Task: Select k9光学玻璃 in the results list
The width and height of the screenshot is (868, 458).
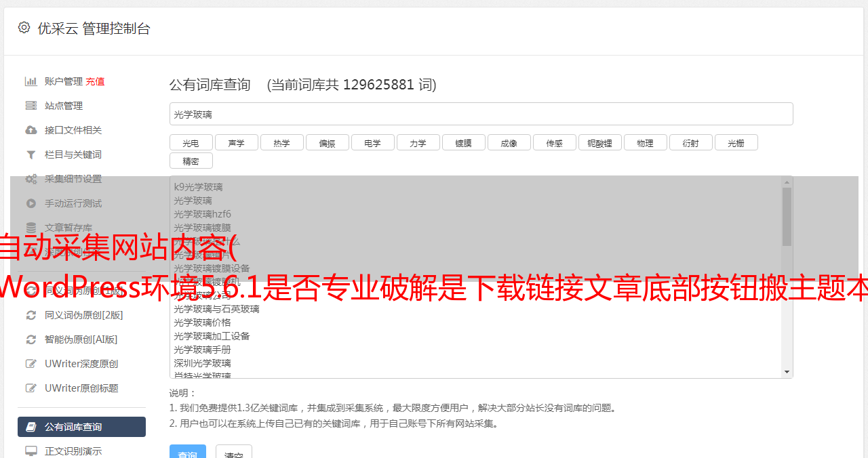Action: 198,187
